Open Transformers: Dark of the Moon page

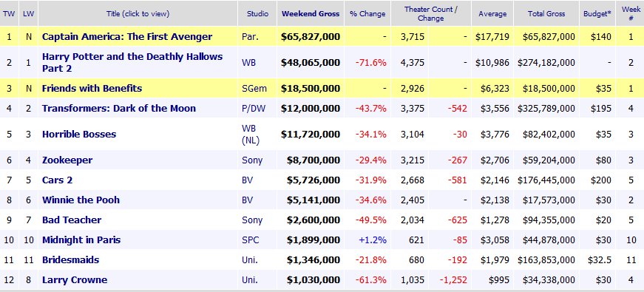click(119, 109)
